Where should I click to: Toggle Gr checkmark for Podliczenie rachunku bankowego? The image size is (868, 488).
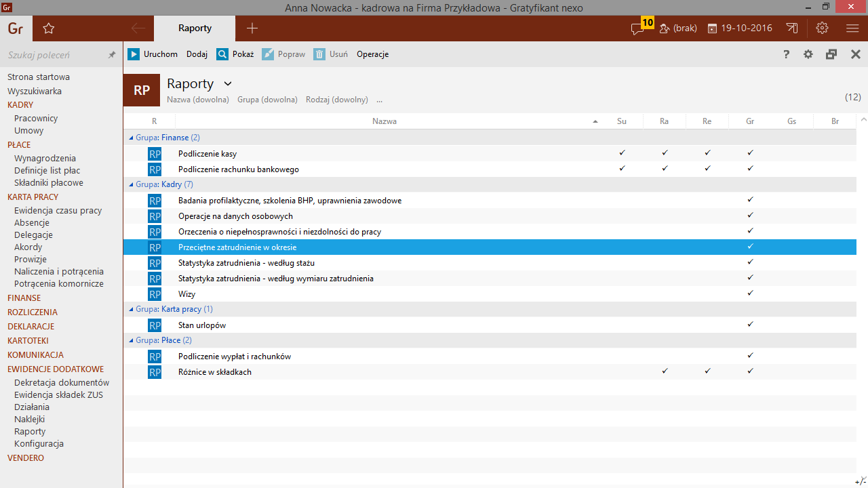(x=750, y=169)
